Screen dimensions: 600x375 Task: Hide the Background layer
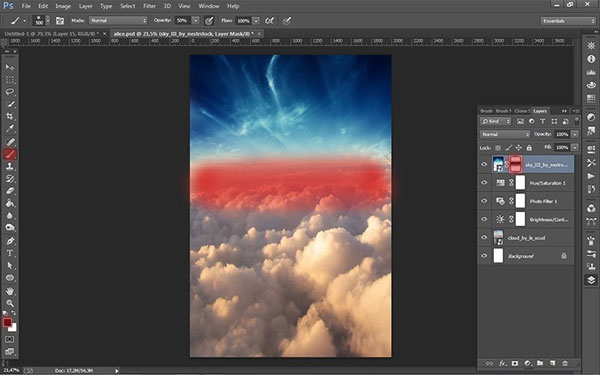tap(484, 256)
